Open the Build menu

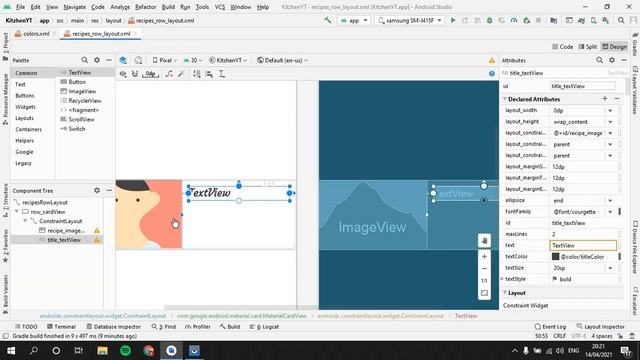168,7
